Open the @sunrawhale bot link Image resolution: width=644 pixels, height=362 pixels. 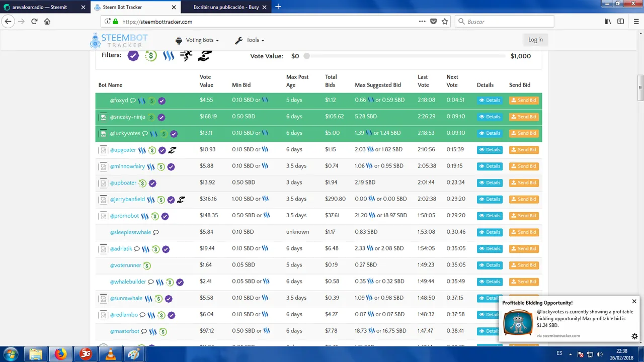click(x=126, y=298)
